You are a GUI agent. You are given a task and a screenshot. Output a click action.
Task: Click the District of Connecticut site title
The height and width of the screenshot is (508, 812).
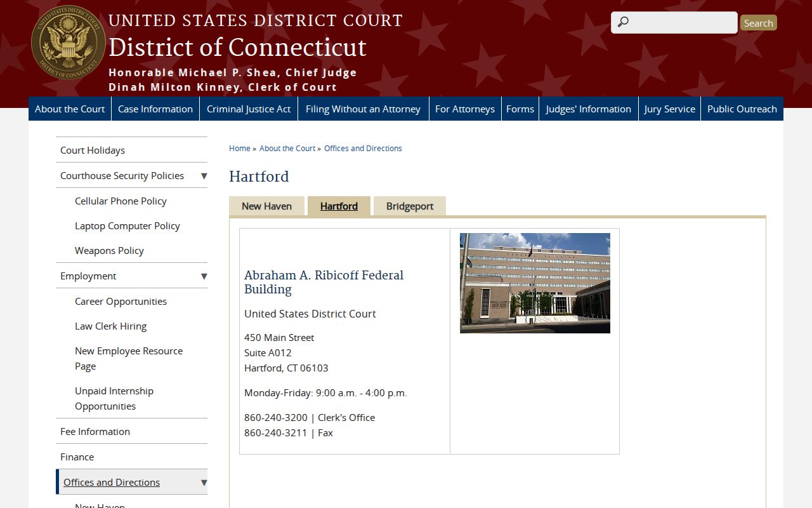pyautogui.click(x=237, y=48)
